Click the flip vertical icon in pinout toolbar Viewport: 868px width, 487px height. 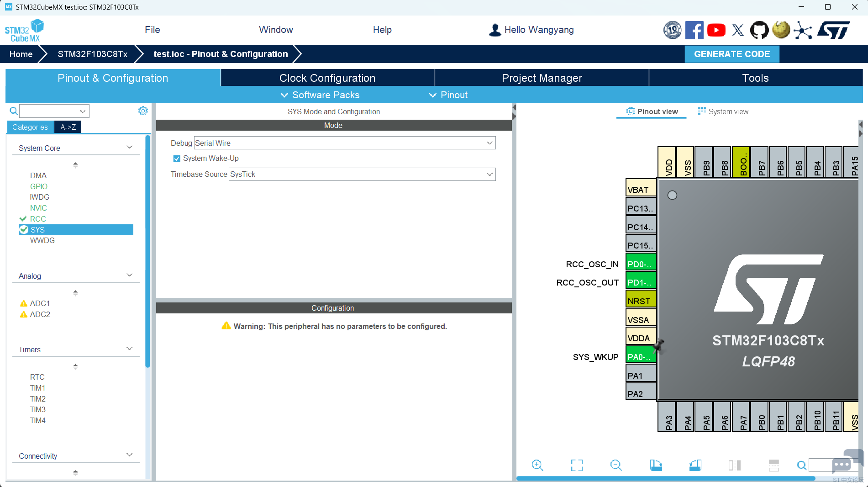pyautogui.click(x=774, y=465)
